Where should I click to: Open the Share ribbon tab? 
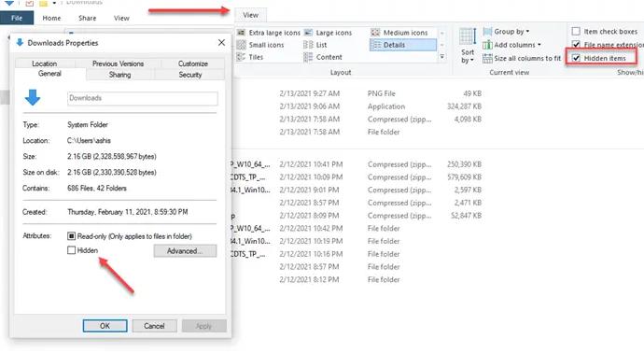(x=87, y=18)
